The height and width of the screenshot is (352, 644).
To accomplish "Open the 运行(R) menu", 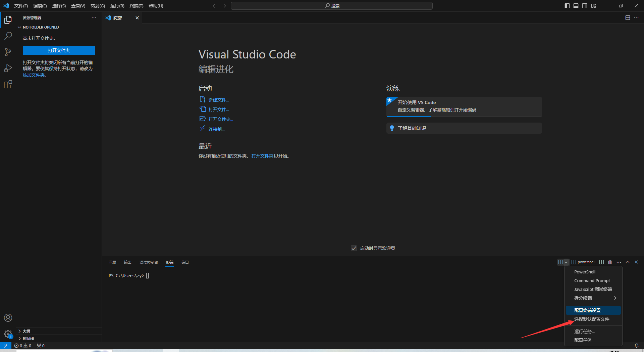I will coord(117,6).
